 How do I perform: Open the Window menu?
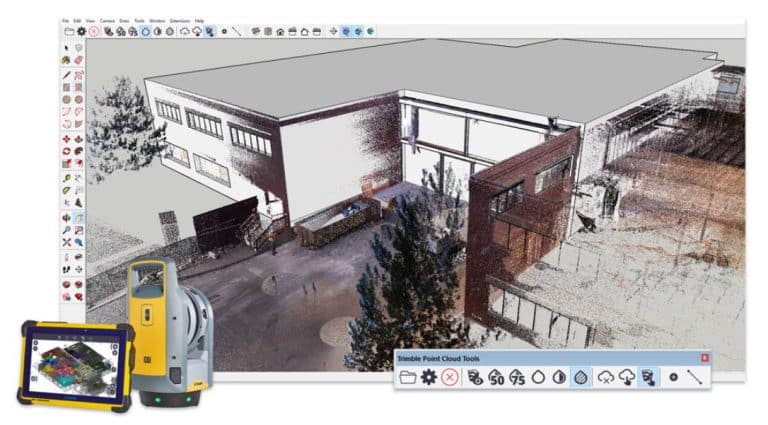click(x=157, y=21)
